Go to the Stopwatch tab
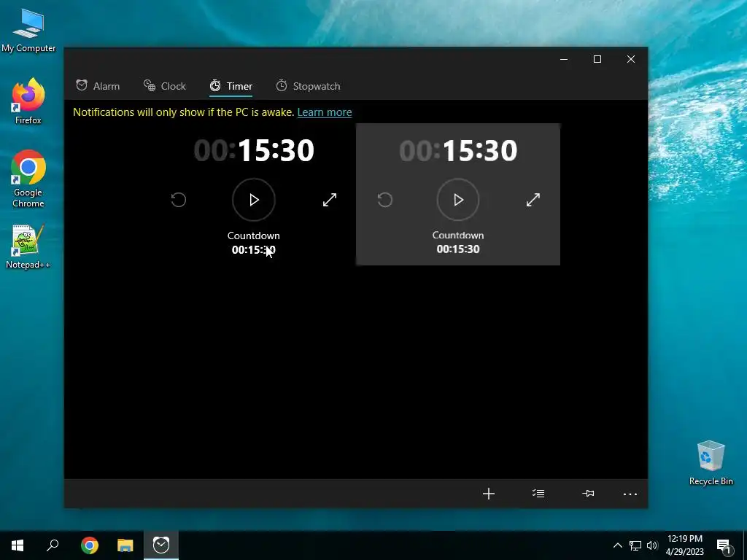Screen dimensions: 747x560 [x=309, y=86]
